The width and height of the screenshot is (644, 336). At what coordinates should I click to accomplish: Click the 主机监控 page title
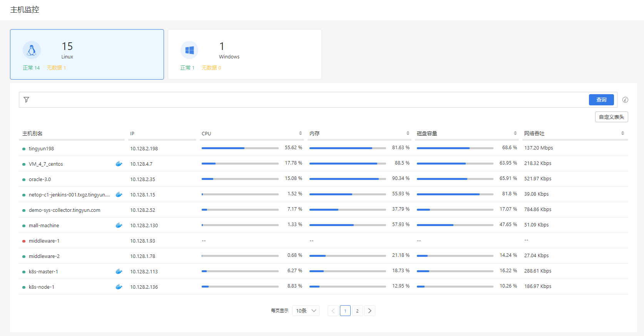tap(25, 10)
